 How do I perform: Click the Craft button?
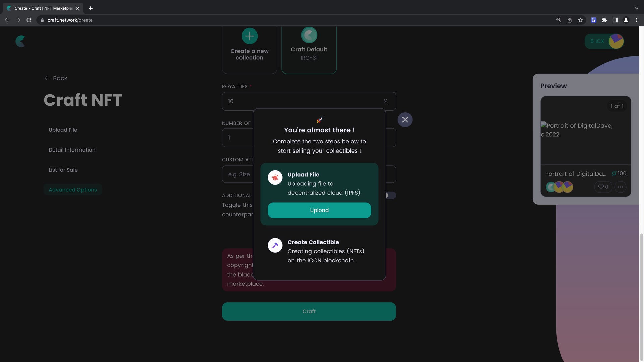point(309,311)
